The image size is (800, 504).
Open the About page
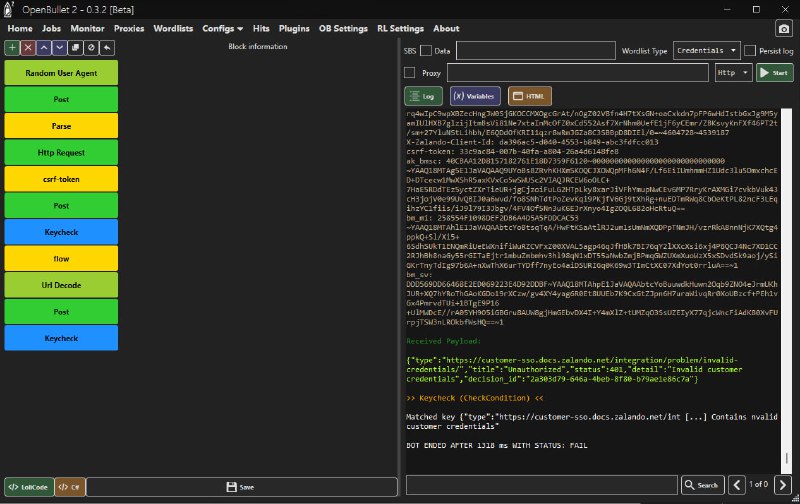coord(446,29)
